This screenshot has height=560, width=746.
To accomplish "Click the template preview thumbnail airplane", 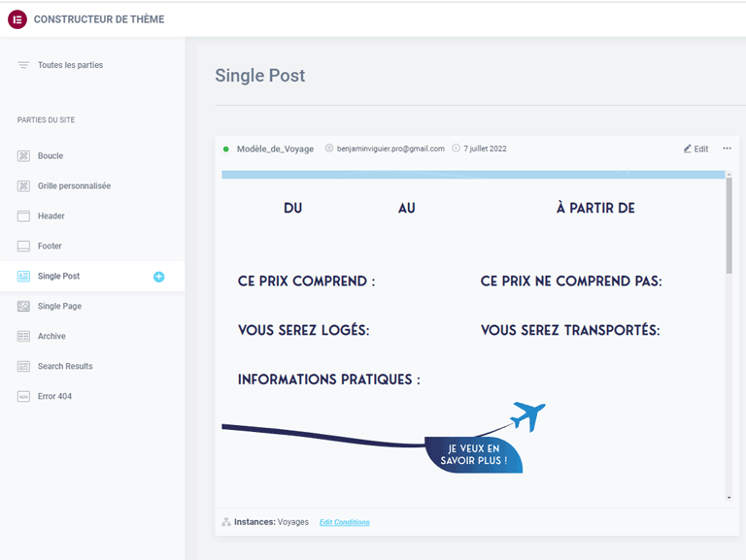I will pyautogui.click(x=527, y=416).
